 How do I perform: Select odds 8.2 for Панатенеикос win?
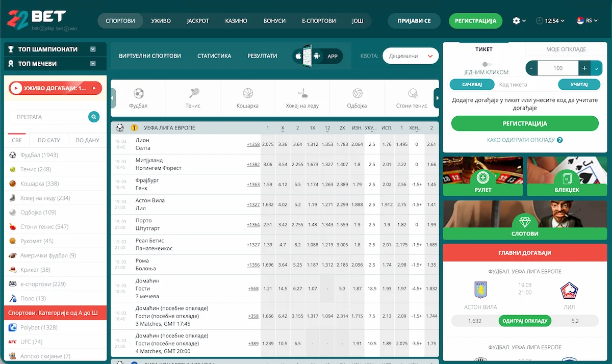(297, 245)
